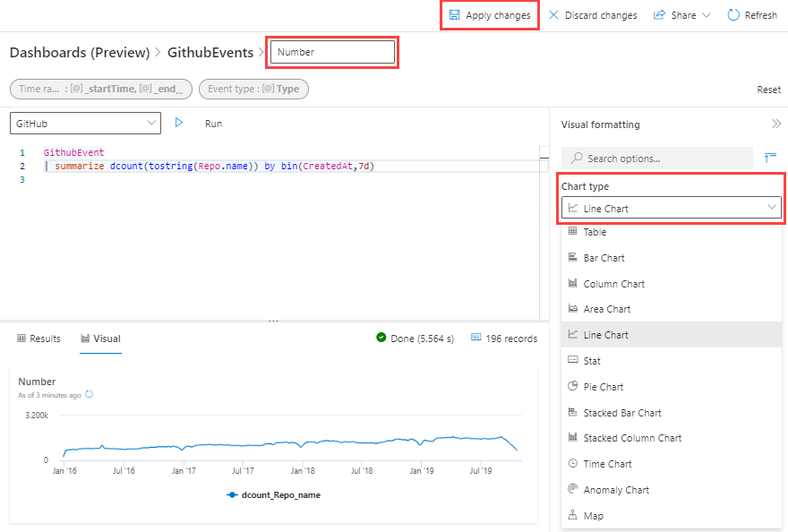This screenshot has height=532, width=788.
Task: Apply changes to the dashboard
Action: point(489,14)
